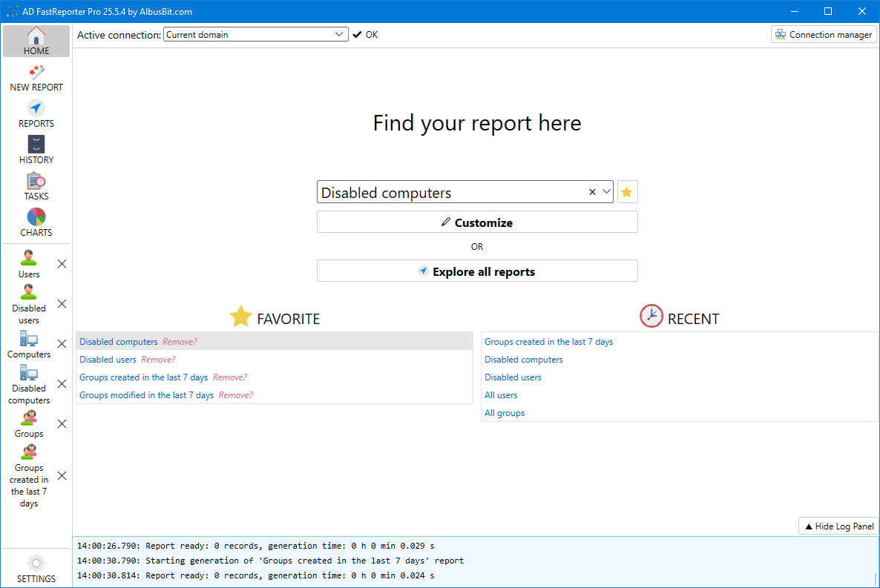Click Explore all reports button
This screenshot has height=588, width=880.
pyautogui.click(x=477, y=271)
